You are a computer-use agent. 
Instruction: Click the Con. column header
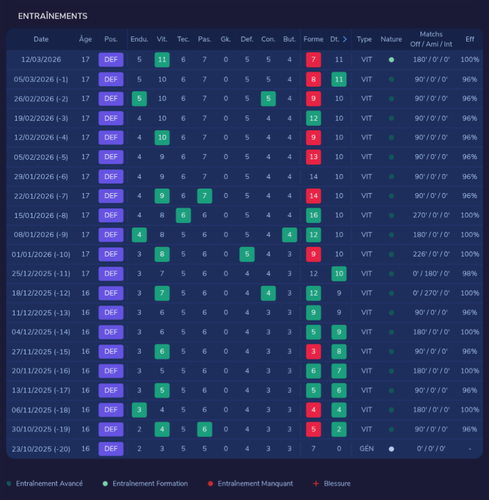click(x=268, y=39)
